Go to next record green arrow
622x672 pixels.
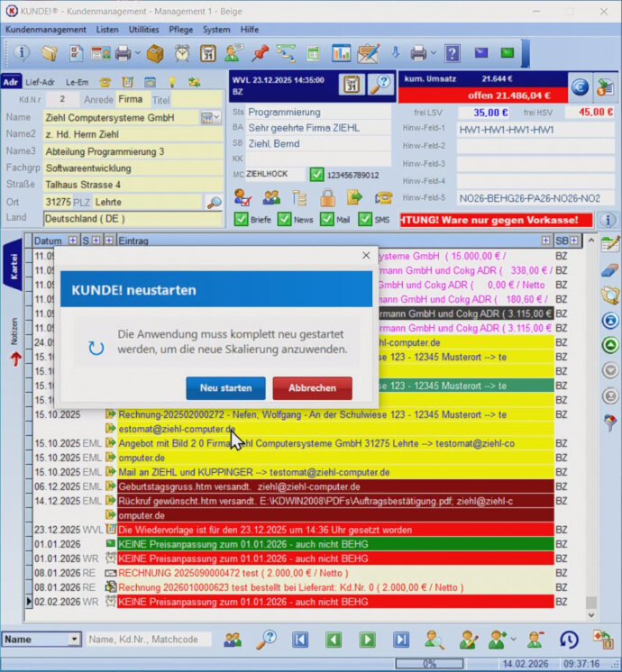pyautogui.click(x=368, y=640)
